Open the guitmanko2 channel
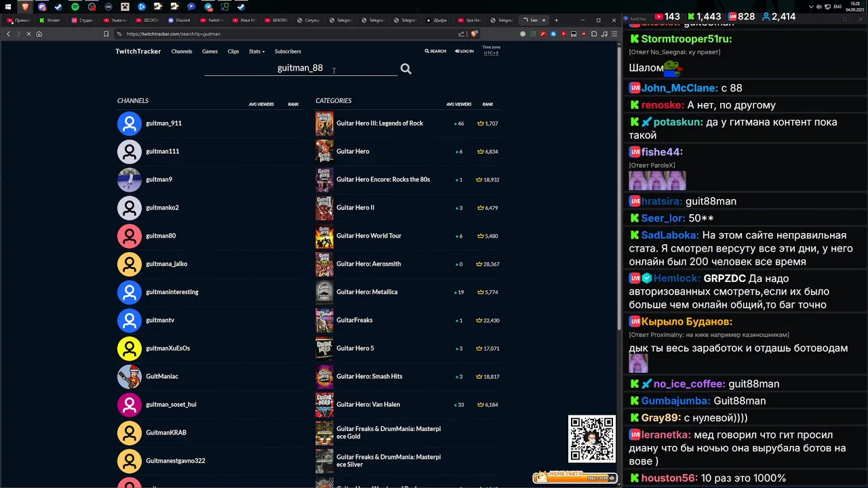This screenshot has width=868, height=488. pyautogui.click(x=162, y=207)
